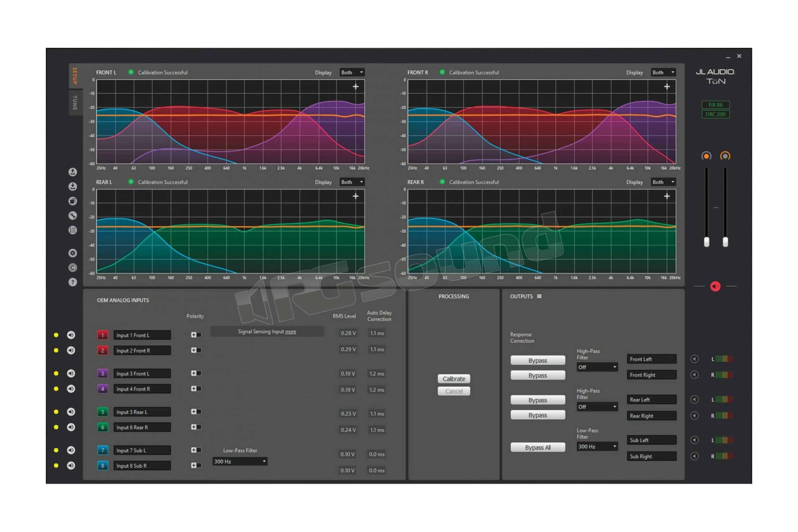Click the left master volume slider handle
Screen dimensions: 798x532
(706, 242)
